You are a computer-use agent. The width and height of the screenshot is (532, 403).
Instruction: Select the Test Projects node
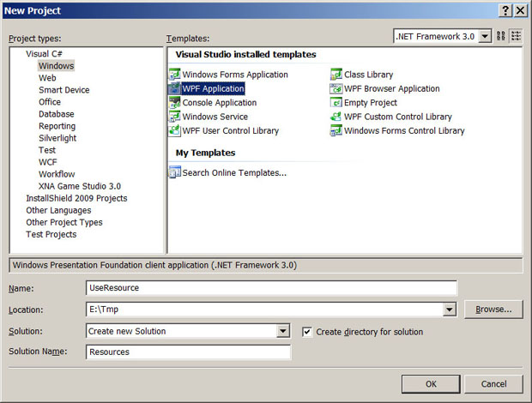(51, 235)
